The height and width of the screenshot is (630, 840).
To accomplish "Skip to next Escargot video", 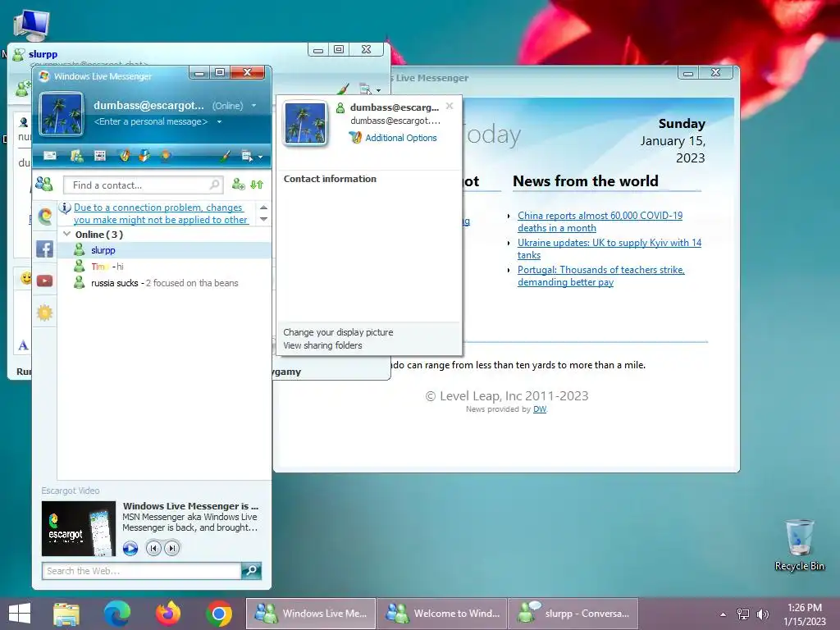I will pyautogui.click(x=171, y=548).
